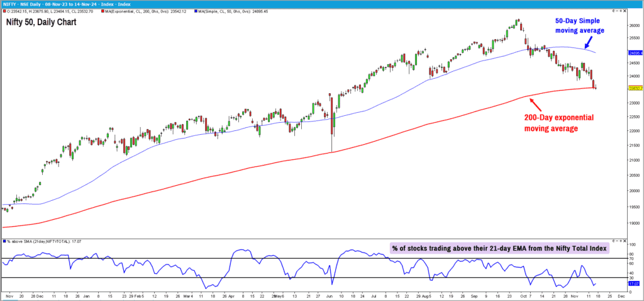The image size is (644, 301).
Task: Click the 26000 price axis label
Action: click(635, 25)
